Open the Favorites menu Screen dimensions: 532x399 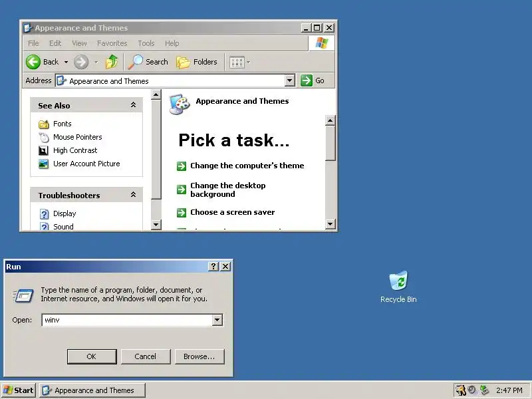click(112, 43)
